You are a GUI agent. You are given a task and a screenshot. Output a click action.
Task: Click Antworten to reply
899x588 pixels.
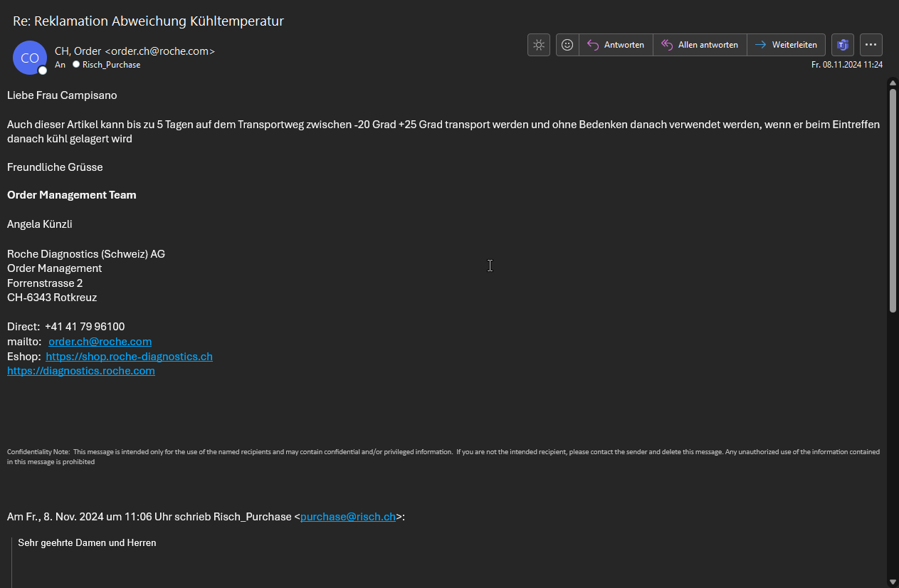click(616, 45)
